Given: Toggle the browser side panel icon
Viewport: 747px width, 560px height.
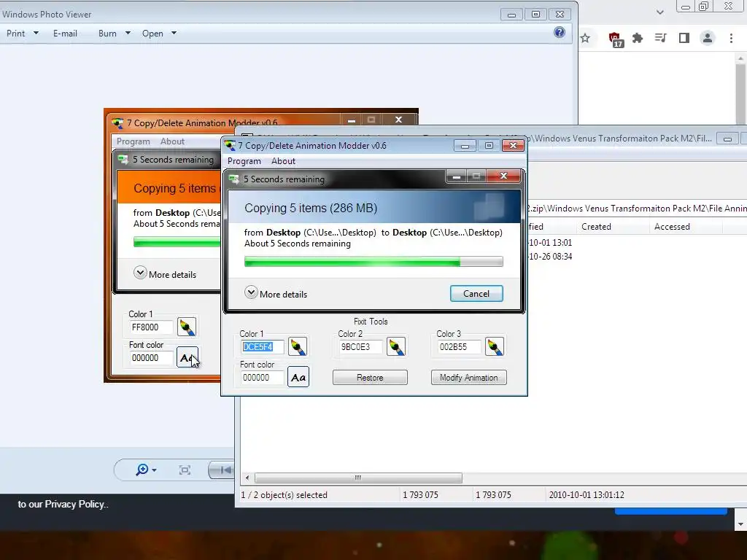Looking at the screenshot, I should click(x=684, y=38).
